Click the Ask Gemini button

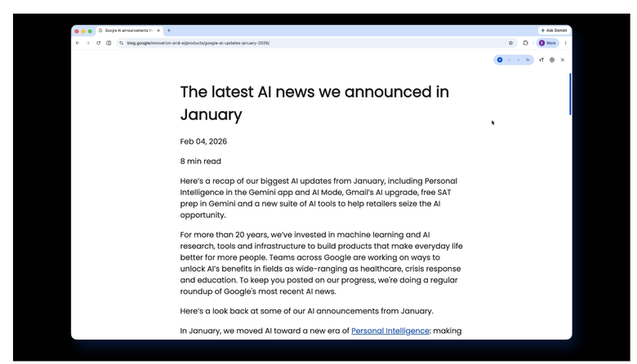(x=554, y=30)
